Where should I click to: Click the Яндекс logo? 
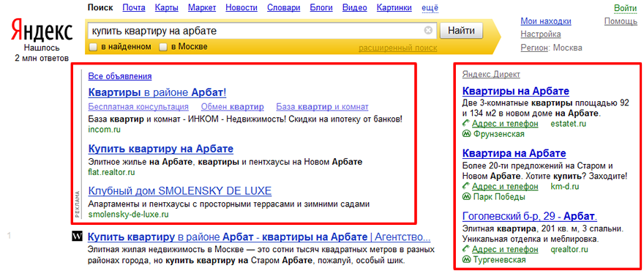[42, 30]
